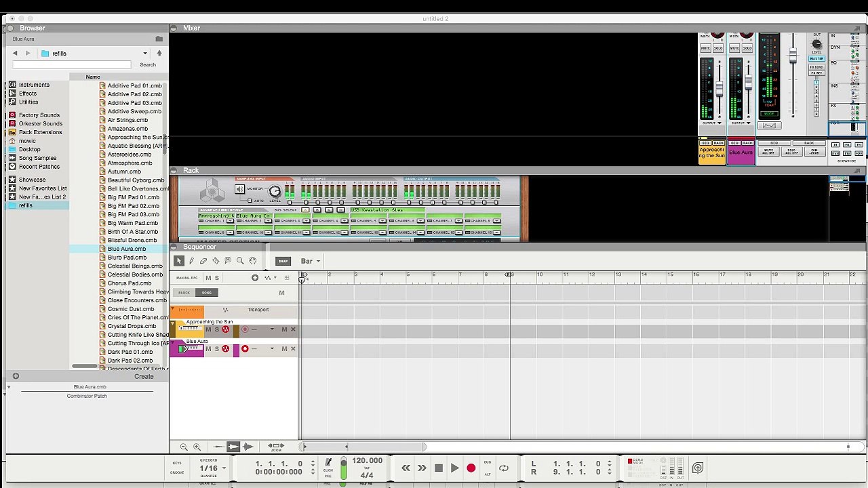Click the Blue Aura channel fader handle
Image resolution: width=868 pixels, height=488 pixels.
(x=749, y=82)
